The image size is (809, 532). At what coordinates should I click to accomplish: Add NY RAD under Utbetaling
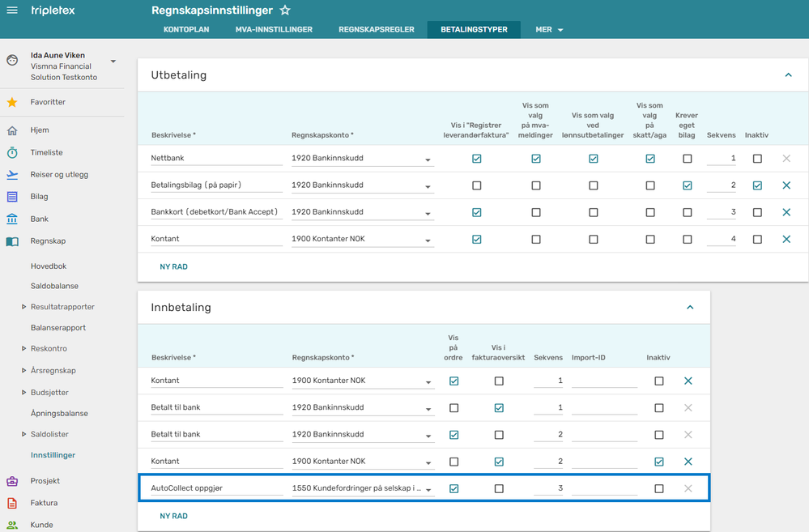click(173, 266)
